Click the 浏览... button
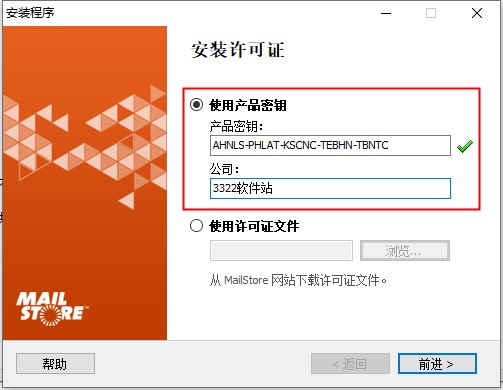This screenshot has width=503, height=390. (405, 250)
